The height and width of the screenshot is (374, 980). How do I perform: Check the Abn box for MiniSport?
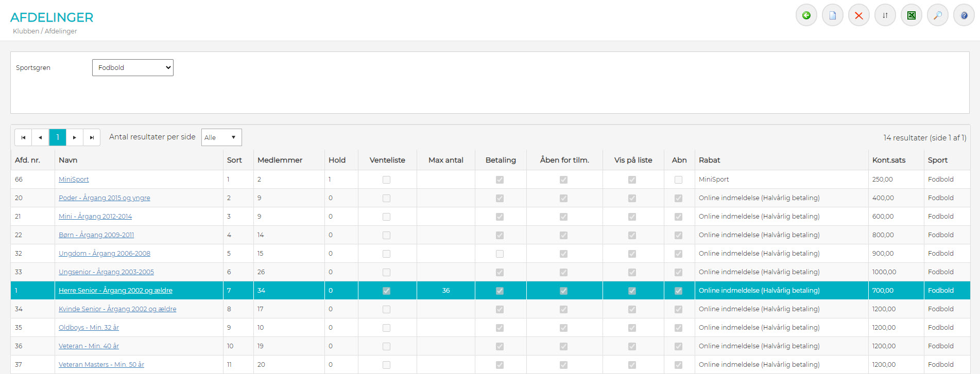(x=678, y=180)
